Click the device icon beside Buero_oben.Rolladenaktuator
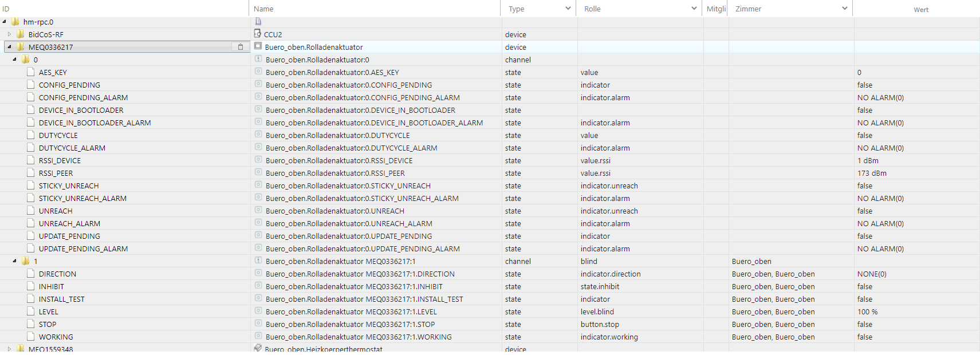This screenshot has width=980, height=355. (258, 46)
